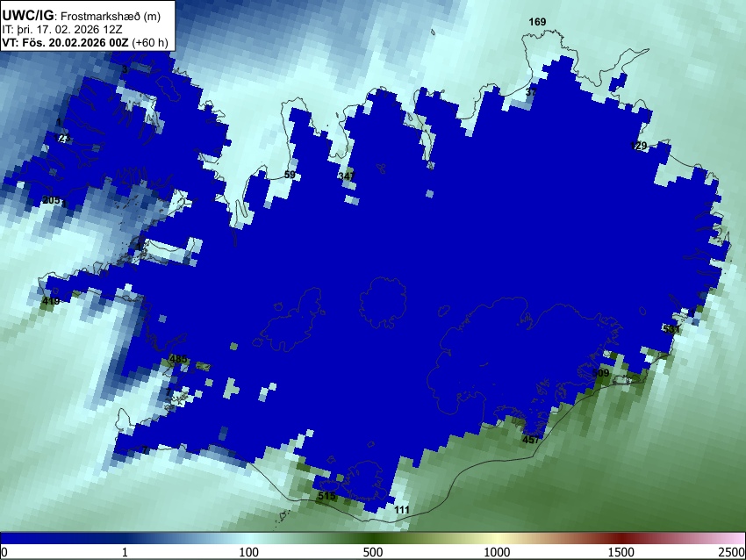Click the initial time line "IT: þri. 17. 02. 2026 12Z"
Viewport: 746px width, 560px height.
point(61,30)
